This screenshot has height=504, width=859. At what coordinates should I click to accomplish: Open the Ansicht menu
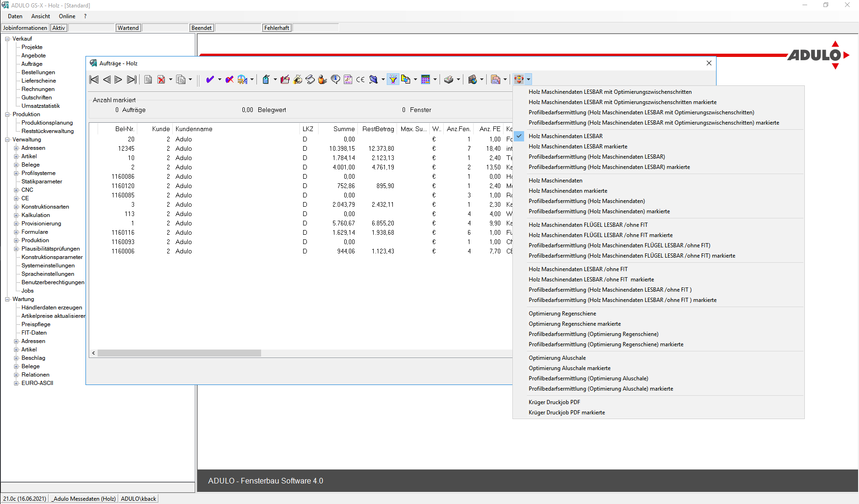pos(41,16)
